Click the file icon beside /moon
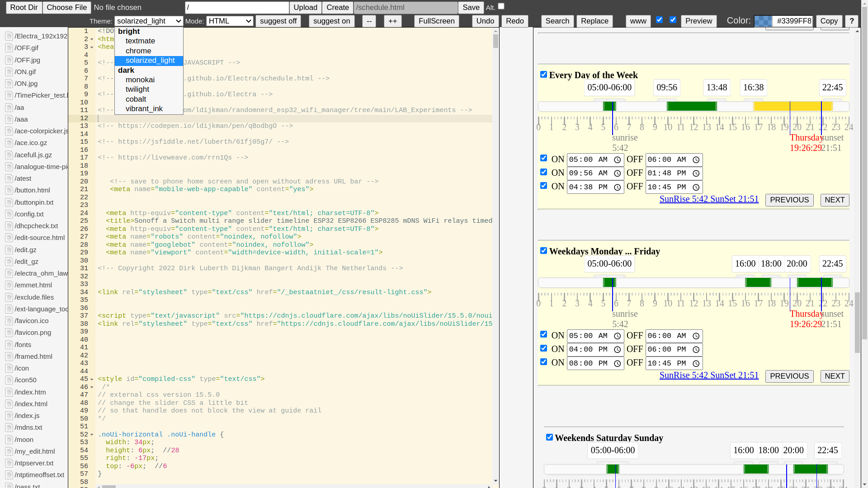868x488 pixels. [x=9, y=440]
